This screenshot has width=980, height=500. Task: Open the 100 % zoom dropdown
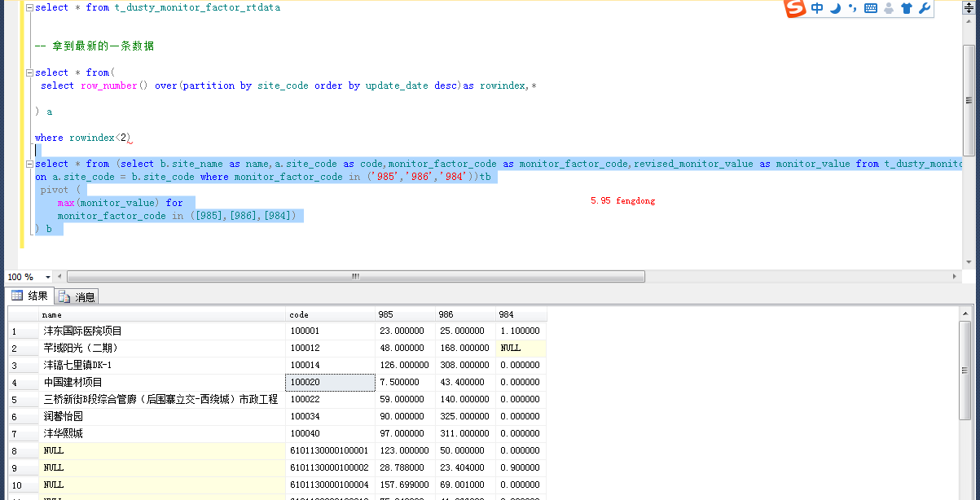coord(48,277)
